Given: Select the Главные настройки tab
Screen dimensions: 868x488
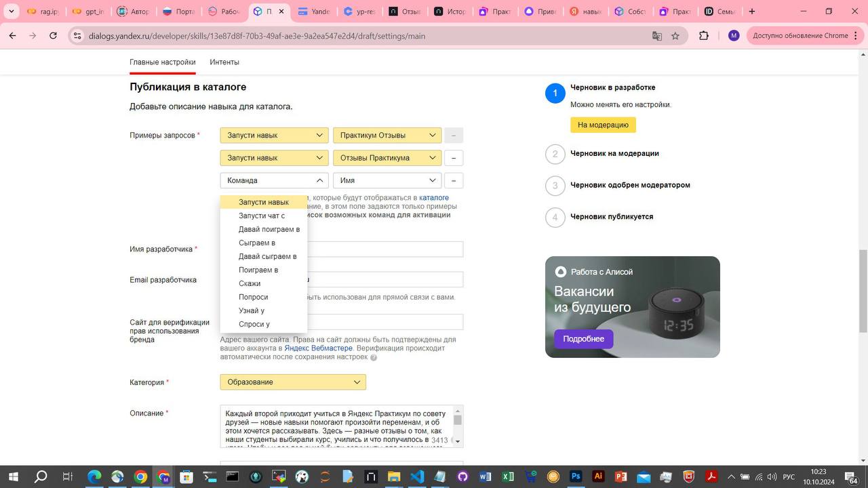Looking at the screenshot, I should coord(163,62).
